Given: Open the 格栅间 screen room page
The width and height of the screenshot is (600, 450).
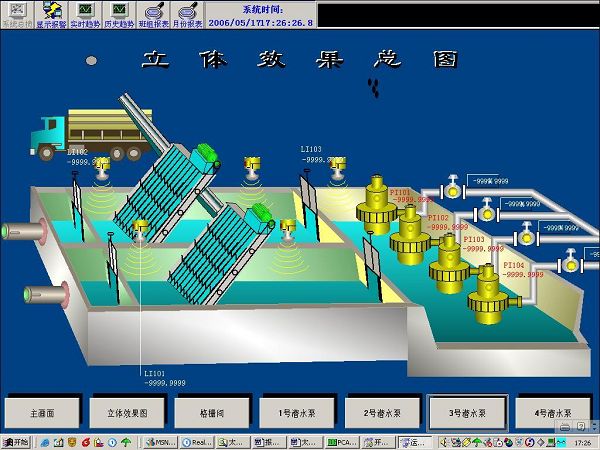Looking at the screenshot, I should [211, 412].
